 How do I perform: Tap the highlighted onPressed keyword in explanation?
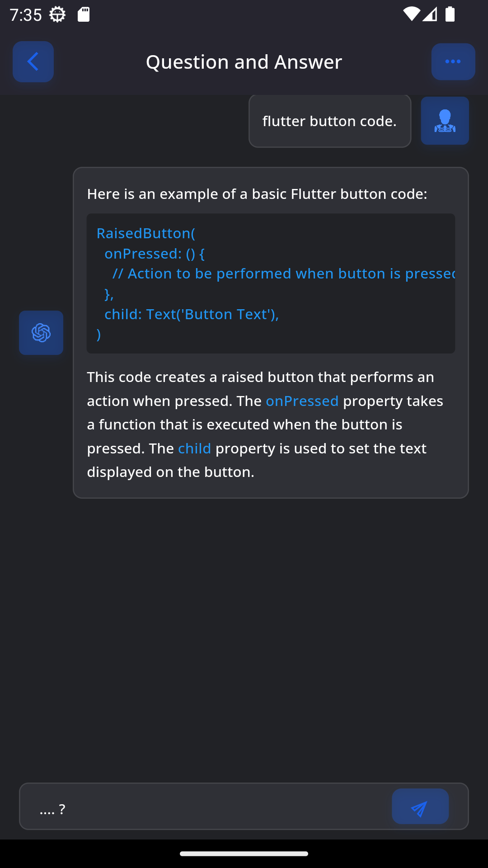(x=302, y=401)
